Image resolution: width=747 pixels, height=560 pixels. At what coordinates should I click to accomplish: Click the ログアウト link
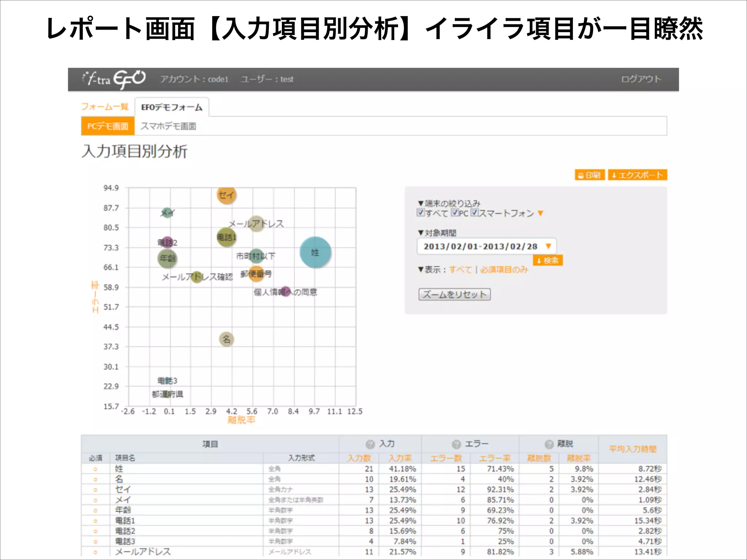pos(641,79)
